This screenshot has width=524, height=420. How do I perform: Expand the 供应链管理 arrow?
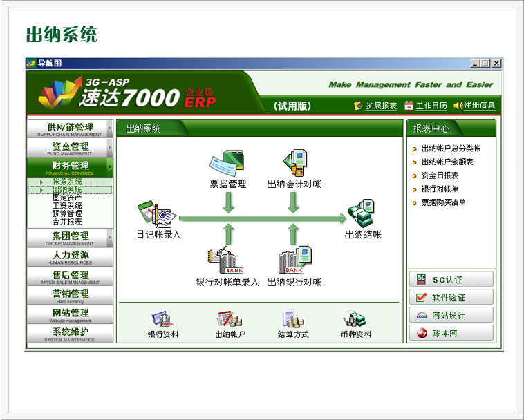pos(110,128)
